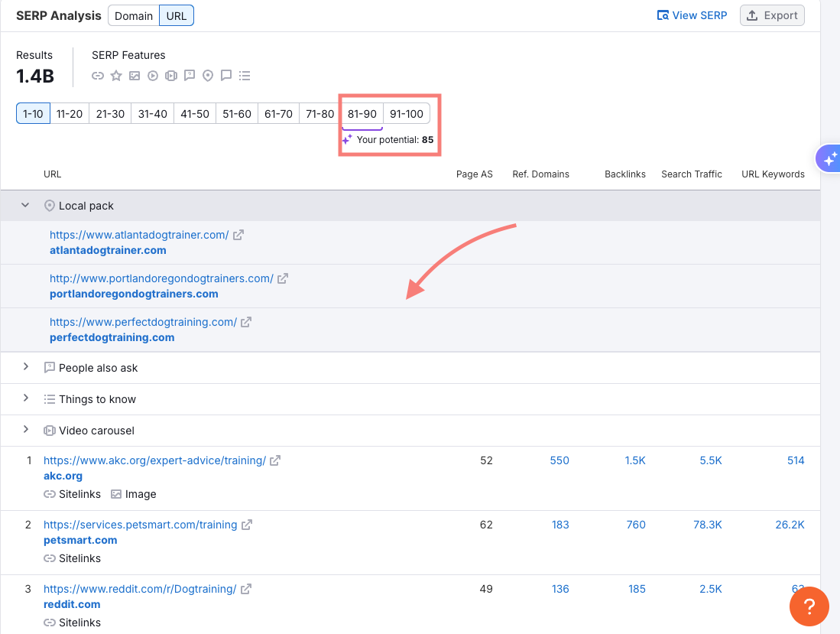Screen dimensions: 840x634
Task: Expand the People also ask section
Action: tap(24, 368)
